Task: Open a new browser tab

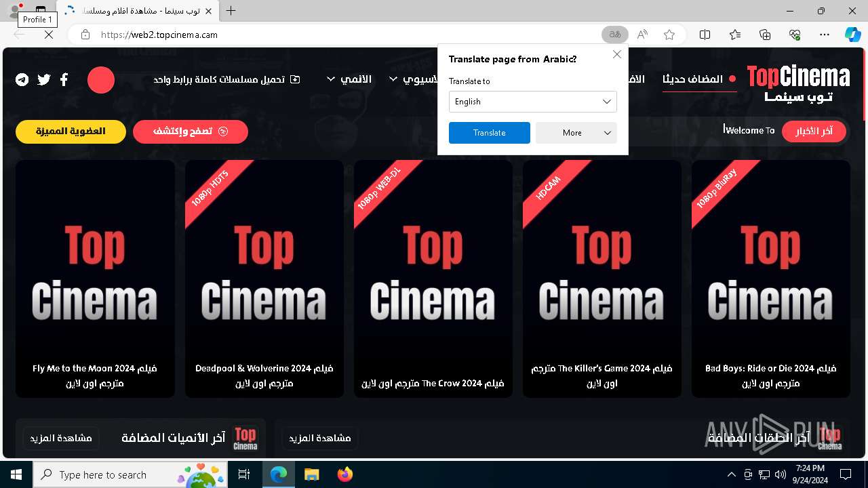Action: click(231, 11)
